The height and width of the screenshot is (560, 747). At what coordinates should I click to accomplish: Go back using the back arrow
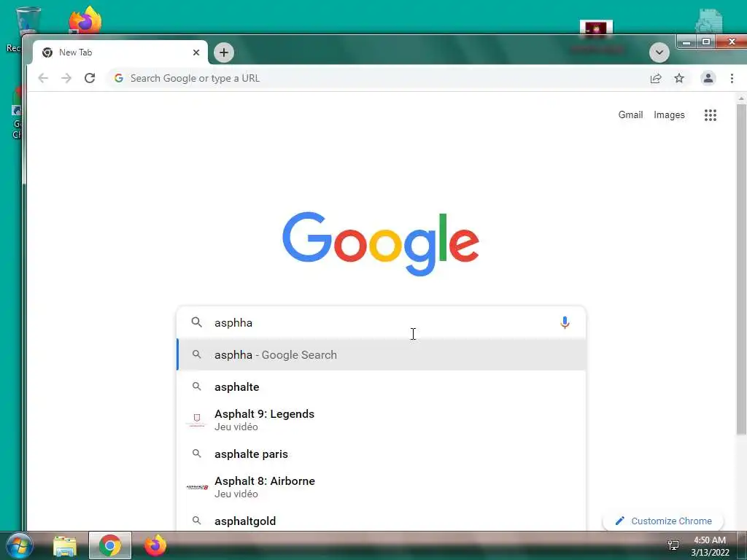pos(43,78)
